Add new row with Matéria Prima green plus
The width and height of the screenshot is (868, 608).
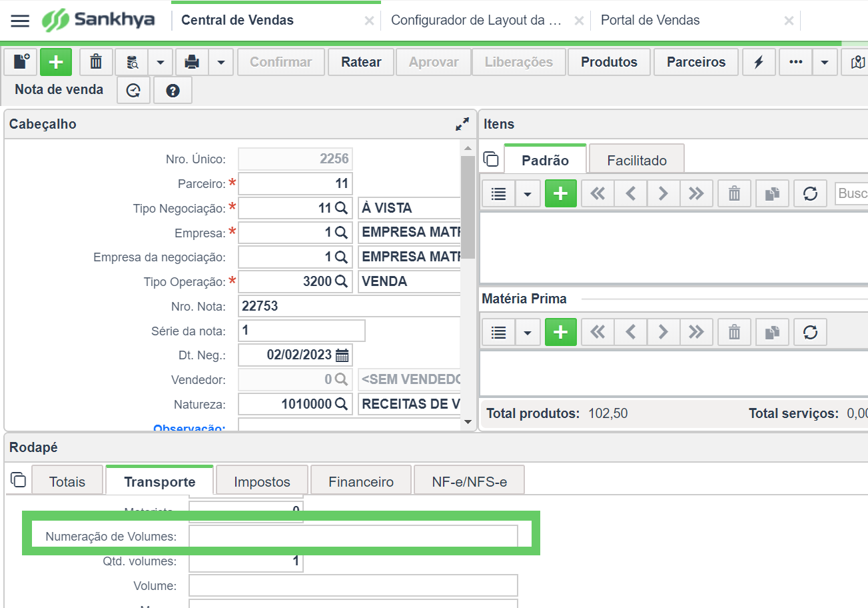561,332
